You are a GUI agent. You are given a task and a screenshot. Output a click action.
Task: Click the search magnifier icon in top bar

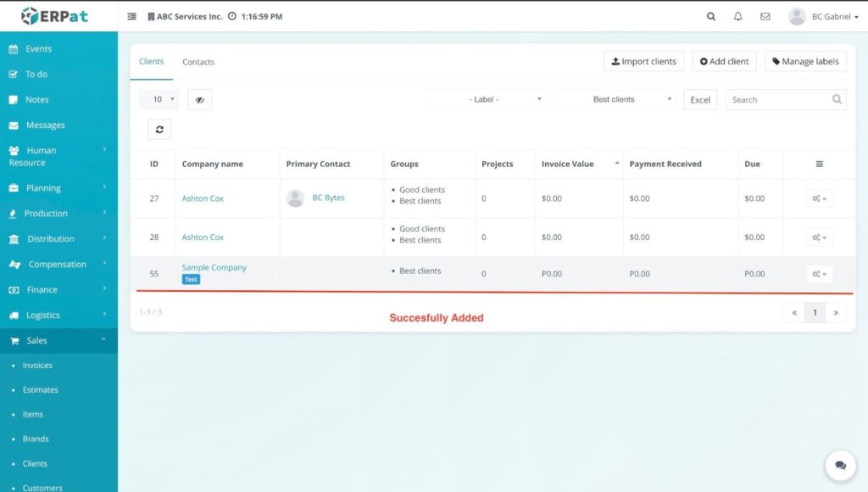[711, 16]
